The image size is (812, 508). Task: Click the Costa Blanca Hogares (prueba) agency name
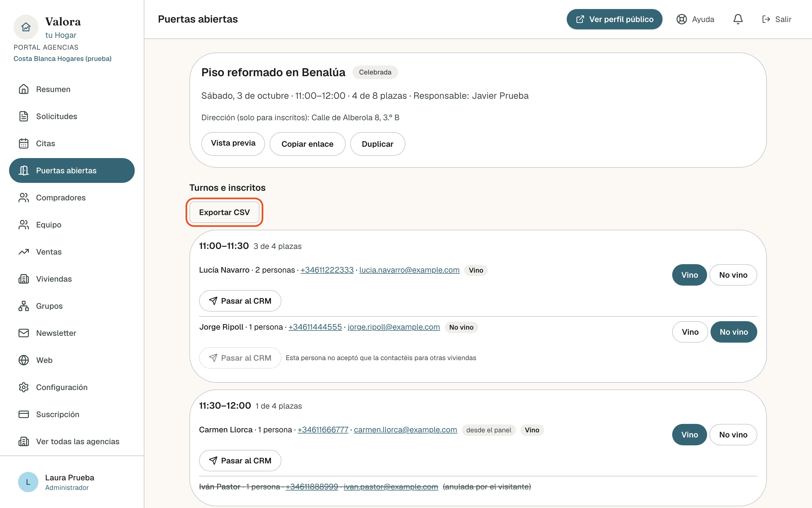point(62,58)
